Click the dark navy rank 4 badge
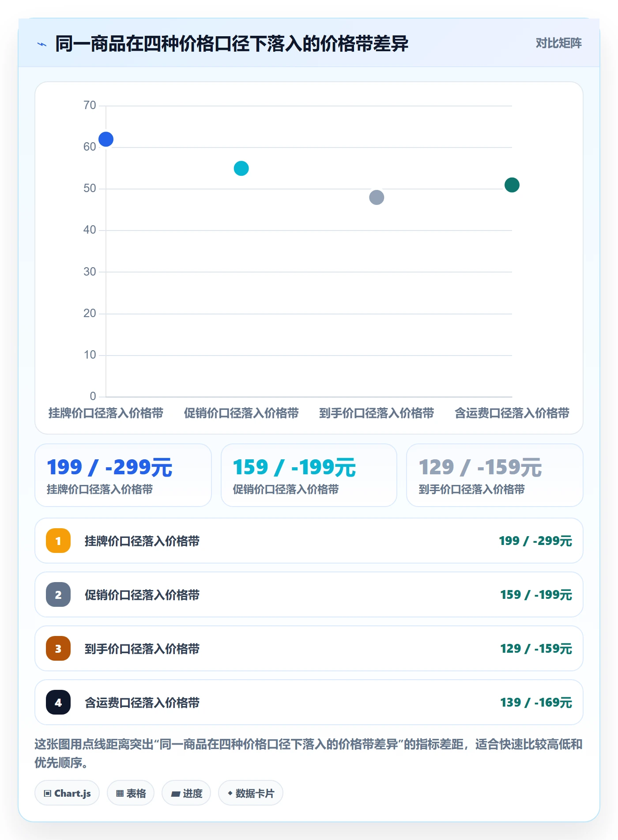 point(58,702)
